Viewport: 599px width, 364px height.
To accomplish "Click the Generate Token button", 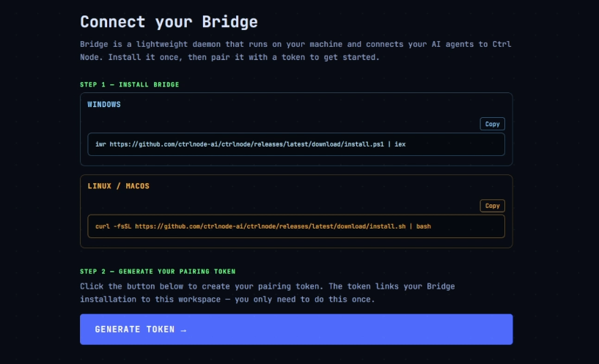I will pos(296,330).
